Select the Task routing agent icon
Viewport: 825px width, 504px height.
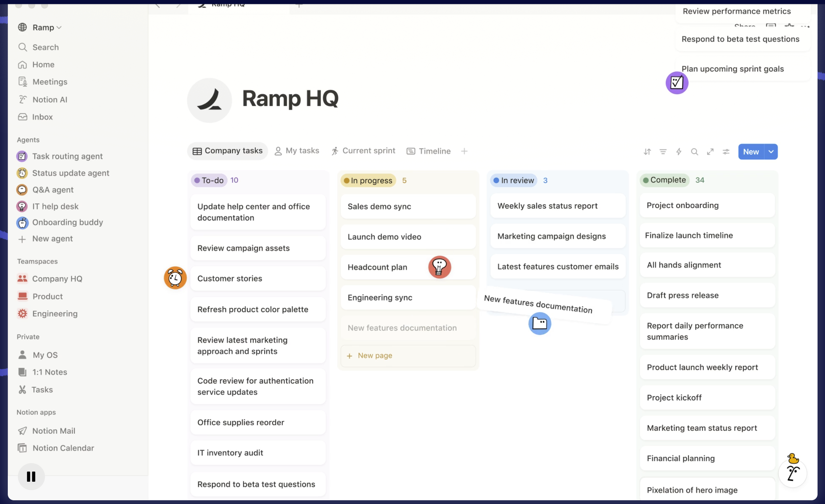coord(22,156)
